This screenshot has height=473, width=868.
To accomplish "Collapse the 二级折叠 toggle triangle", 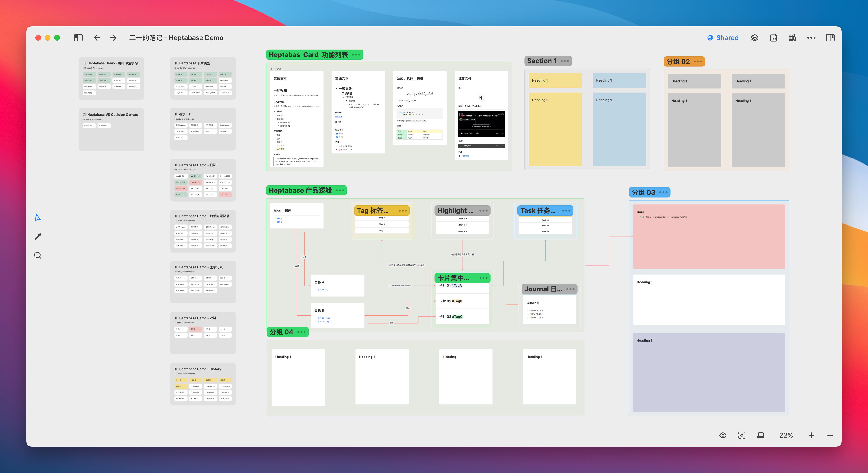I will pyautogui.click(x=340, y=93).
